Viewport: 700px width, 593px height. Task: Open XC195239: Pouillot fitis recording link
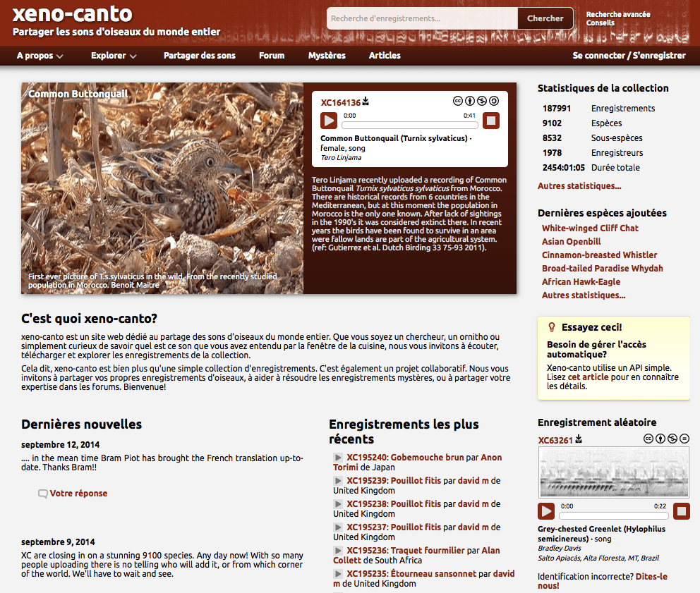pyautogui.click(x=394, y=481)
